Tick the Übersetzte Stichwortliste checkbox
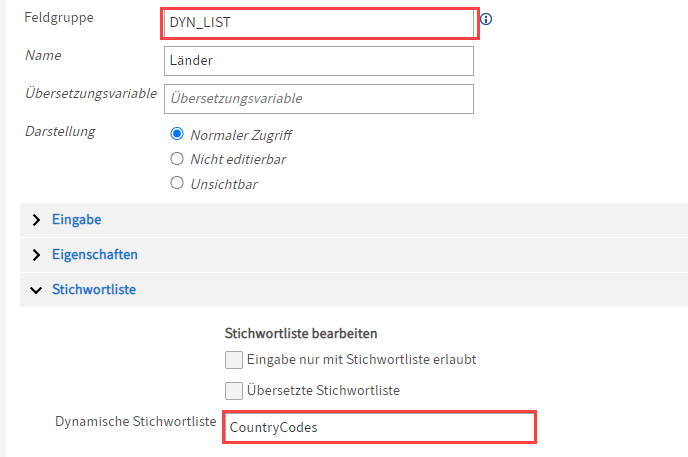Viewport: 688px width, 457px height. [x=233, y=390]
